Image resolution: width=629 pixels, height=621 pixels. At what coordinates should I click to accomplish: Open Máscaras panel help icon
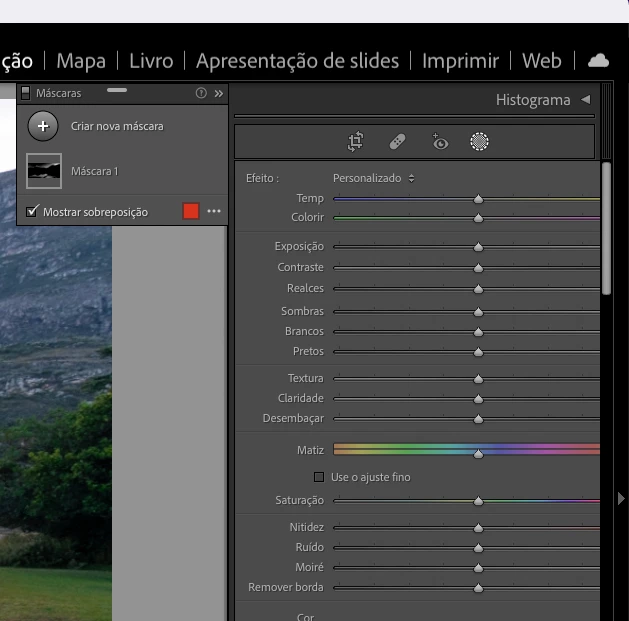(x=201, y=93)
